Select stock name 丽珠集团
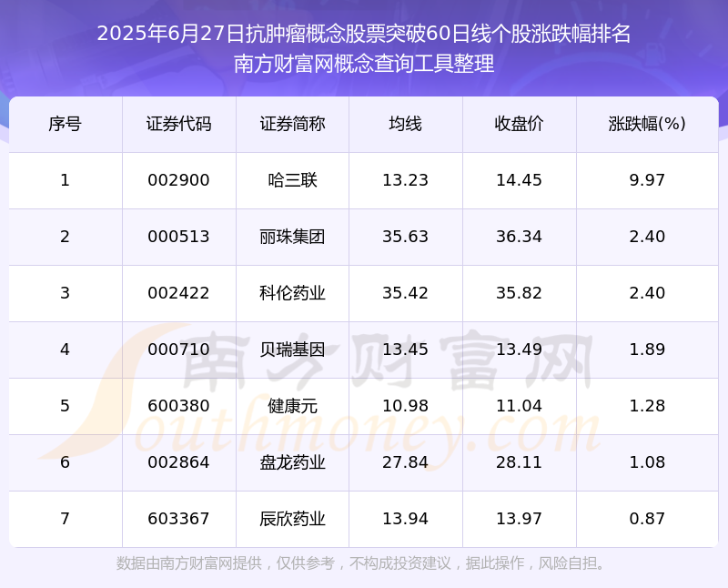728x588 pixels. pos(292,237)
